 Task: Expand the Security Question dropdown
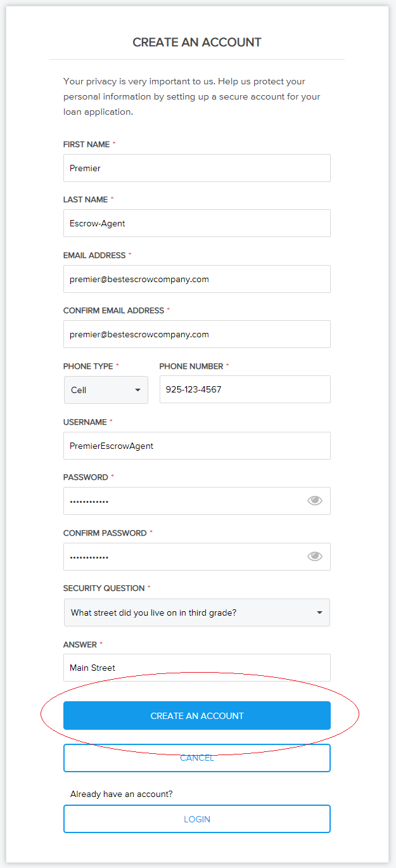[x=197, y=612]
